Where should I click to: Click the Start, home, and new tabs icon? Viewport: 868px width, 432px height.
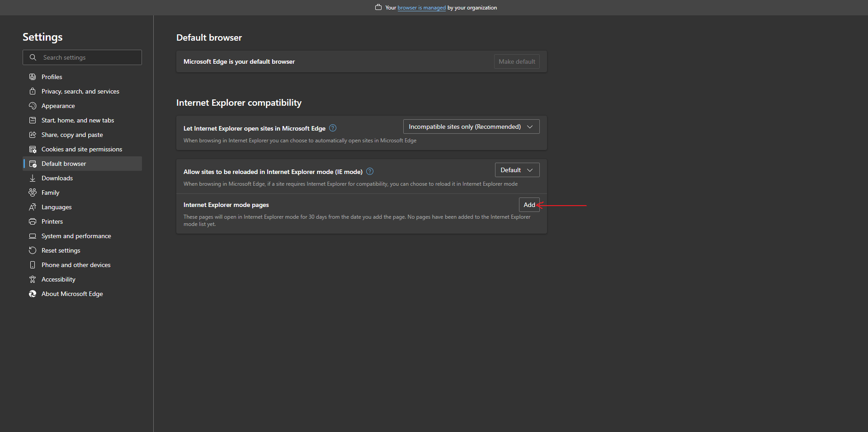pyautogui.click(x=33, y=120)
